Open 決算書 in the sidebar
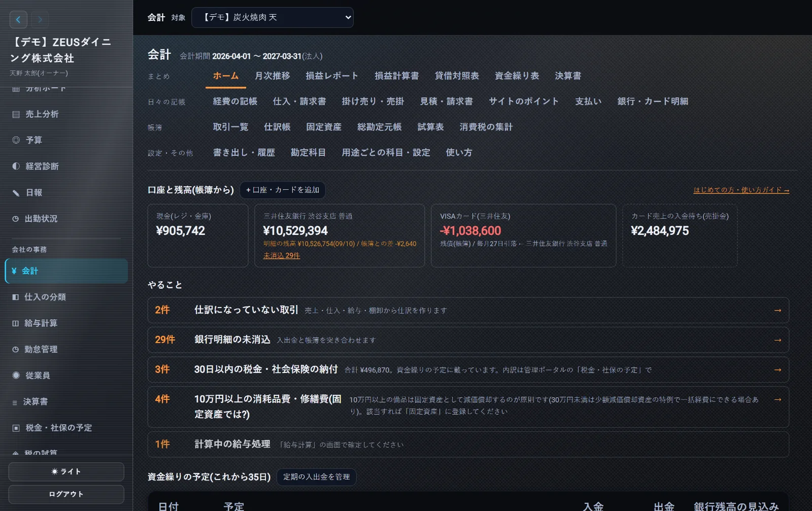812x511 pixels. [66, 401]
